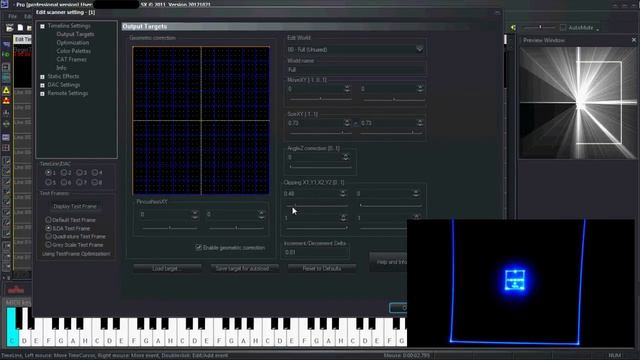Toggle Enable geometric correction checkbox
This screenshot has width=640, height=360.
[198, 247]
